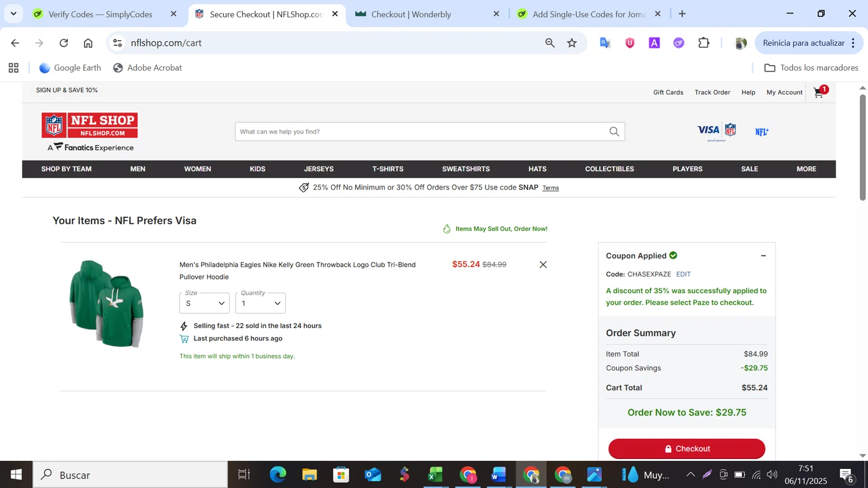Open the Help link
The width and height of the screenshot is (868, 488).
(x=748, y=93)
